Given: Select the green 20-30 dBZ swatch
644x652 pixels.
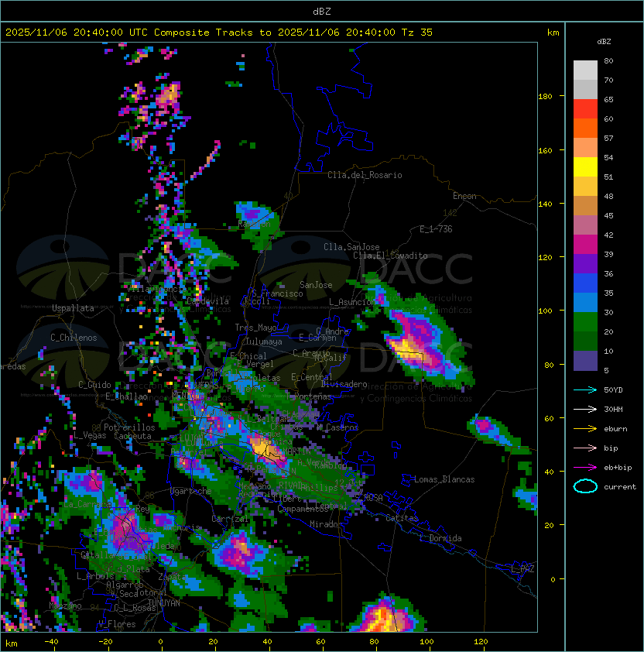Looking at the screenshot, I should pyautogui.click(x=585, y=322).
